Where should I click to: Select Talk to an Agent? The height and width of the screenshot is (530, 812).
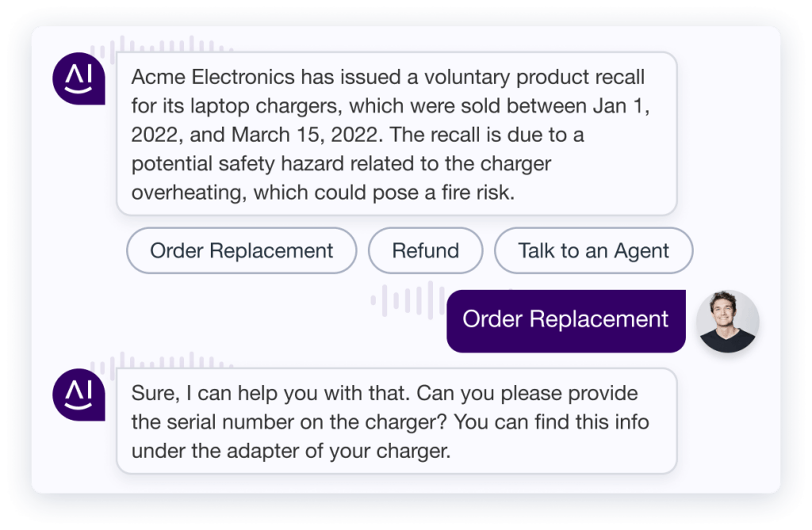(593, 250)
